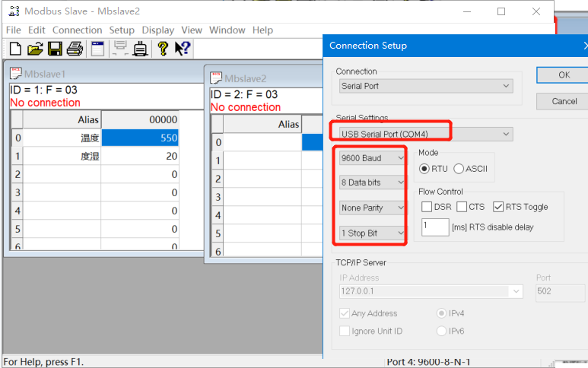Click the yellow question mark Help icon
The width and height of the screenshot is (588, 368).
[x=162, y=49]
